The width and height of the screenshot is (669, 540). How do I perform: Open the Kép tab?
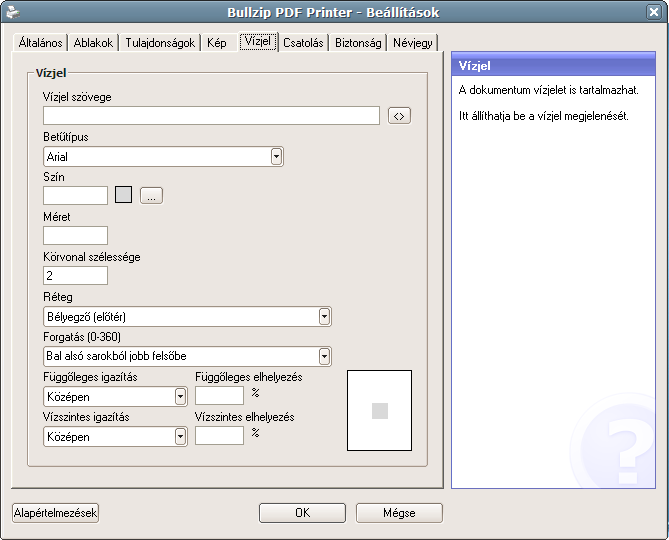[x=217, y=43]
